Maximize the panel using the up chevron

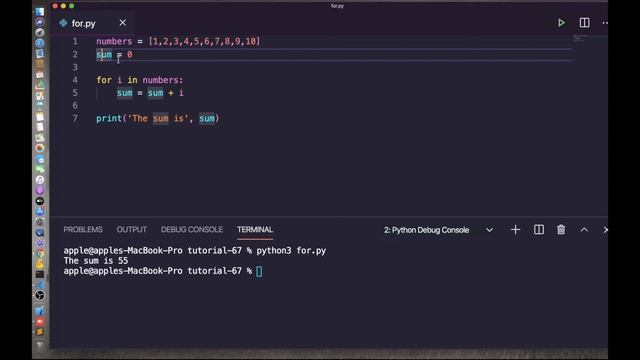(x=584, y=230)
